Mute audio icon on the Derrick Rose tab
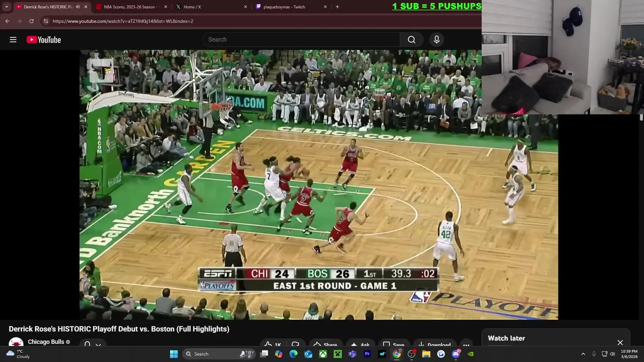Screen dimensions: 644x362 pyautogui.click(x=77, y=7)
